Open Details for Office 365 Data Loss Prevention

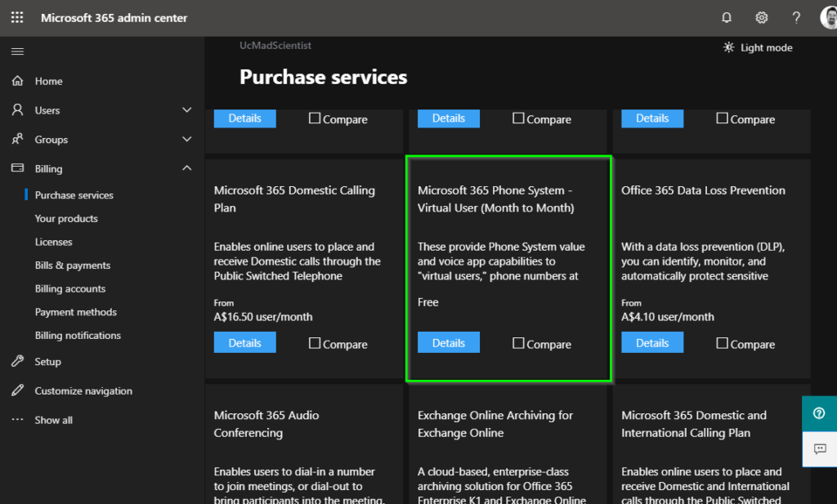pos(652,343)
